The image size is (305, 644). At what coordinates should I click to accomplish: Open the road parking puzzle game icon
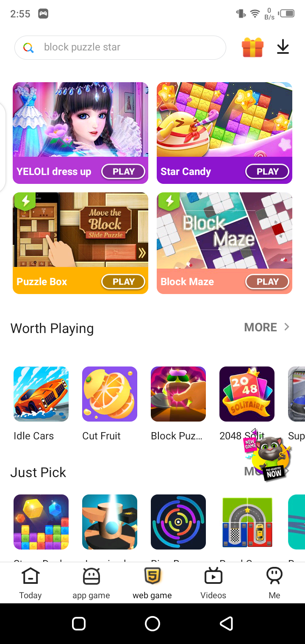[x=247, y=522]
